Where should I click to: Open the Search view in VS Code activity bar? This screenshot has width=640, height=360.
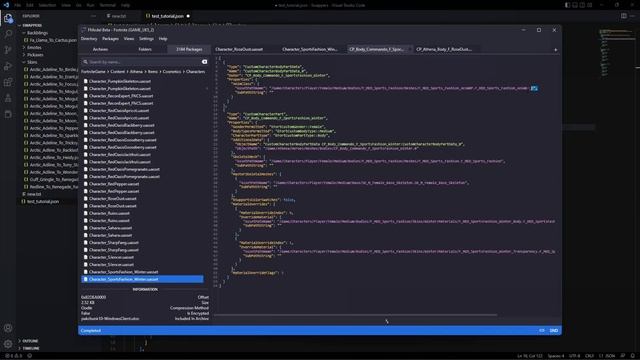point(8,34)
